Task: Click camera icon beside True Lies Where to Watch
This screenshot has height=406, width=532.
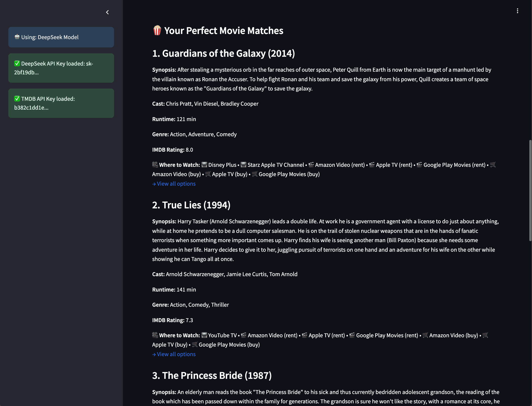Action: [155, 335]
